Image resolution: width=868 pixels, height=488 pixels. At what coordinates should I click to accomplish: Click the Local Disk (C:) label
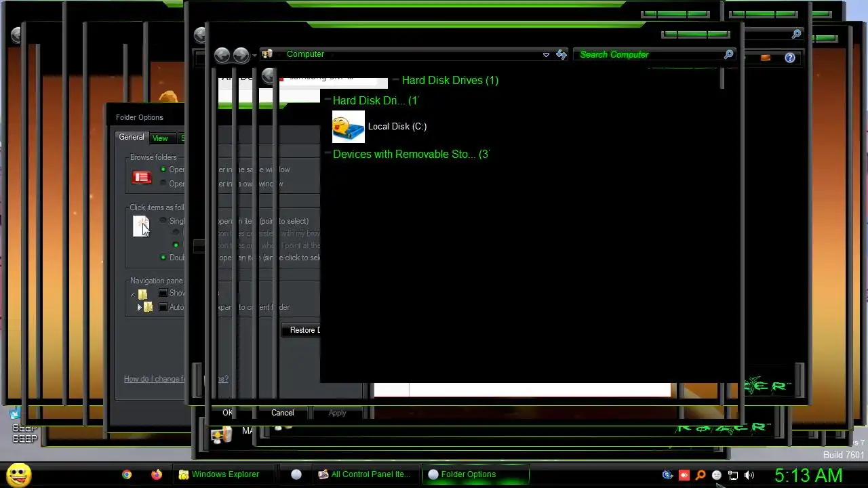[397, 126]
